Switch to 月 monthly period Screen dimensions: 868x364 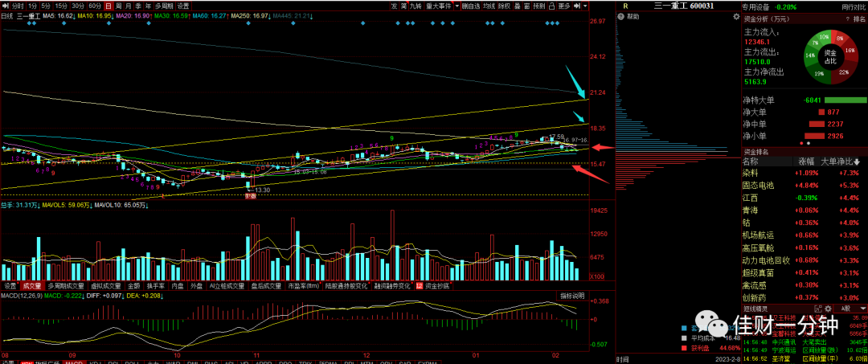point(129,6)
